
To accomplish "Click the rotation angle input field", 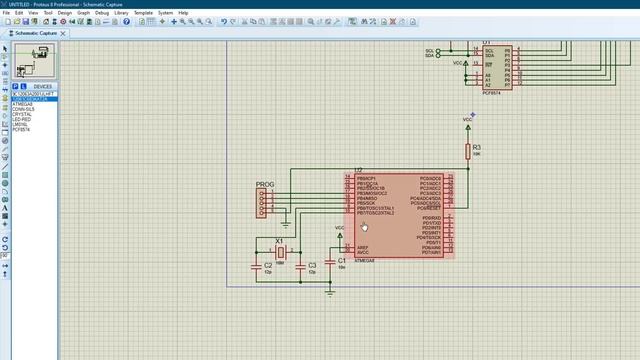I will (x=5, y=256).
